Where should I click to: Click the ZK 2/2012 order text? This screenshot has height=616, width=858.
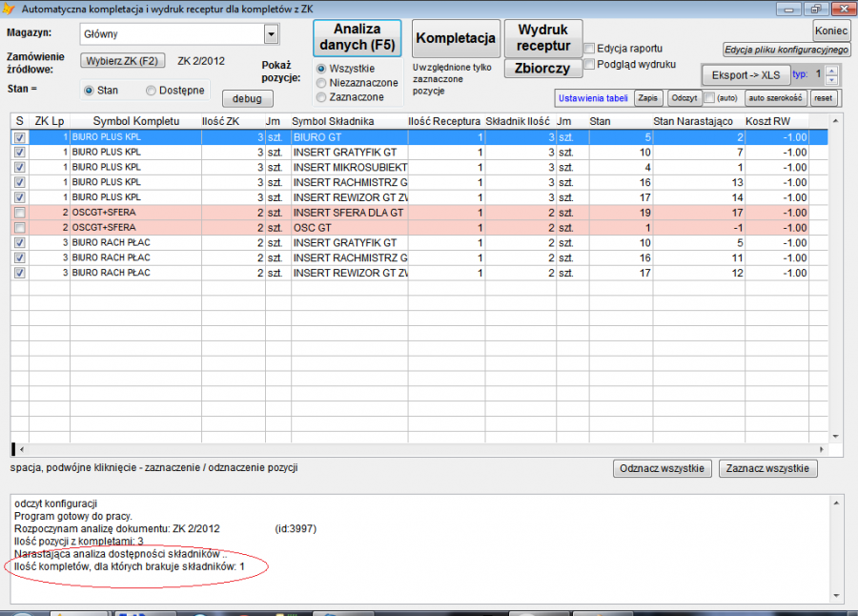(201, 61)
